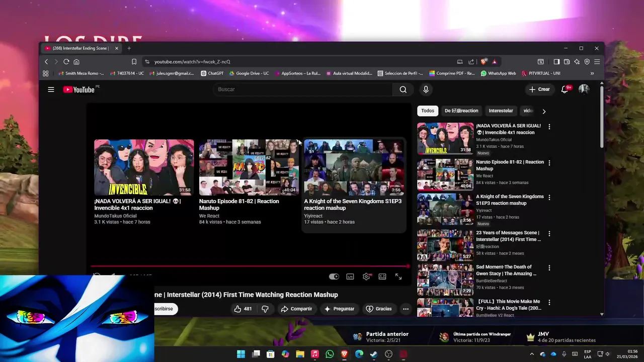644x362 pixels.
Task: Open Steam from the taskbar
Action: pos(374,354)
